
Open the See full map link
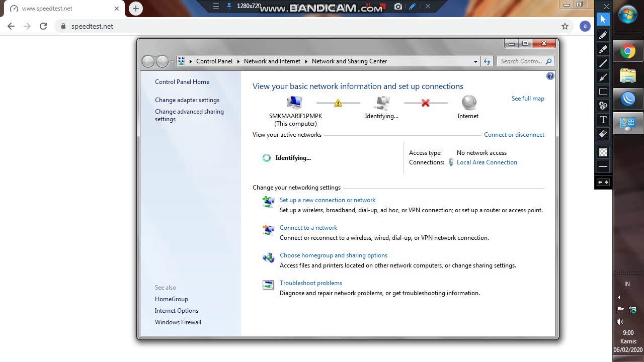[528, 99]
